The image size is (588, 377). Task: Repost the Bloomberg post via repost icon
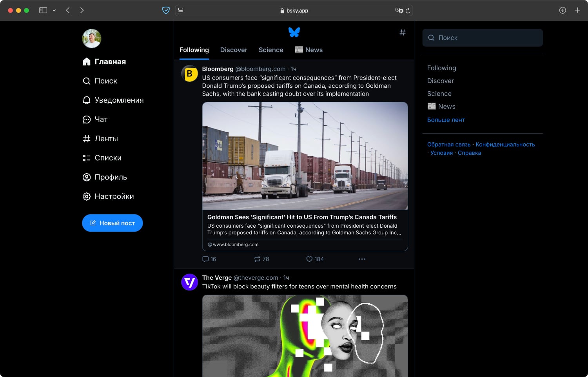click(257, 259)
